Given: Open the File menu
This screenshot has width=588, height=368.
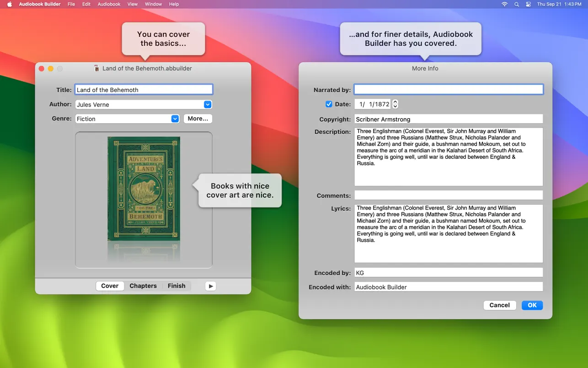Looking at the screenshot, I should coord(71,4).
